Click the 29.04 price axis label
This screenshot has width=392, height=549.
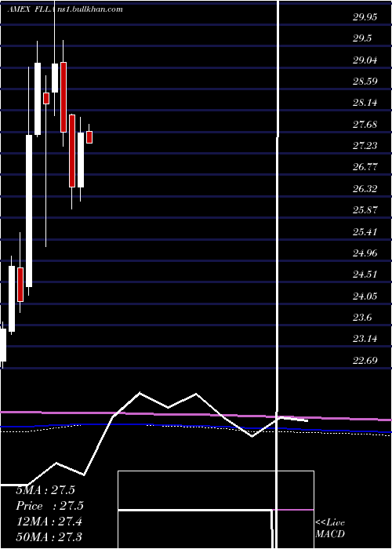click(365, 60)
